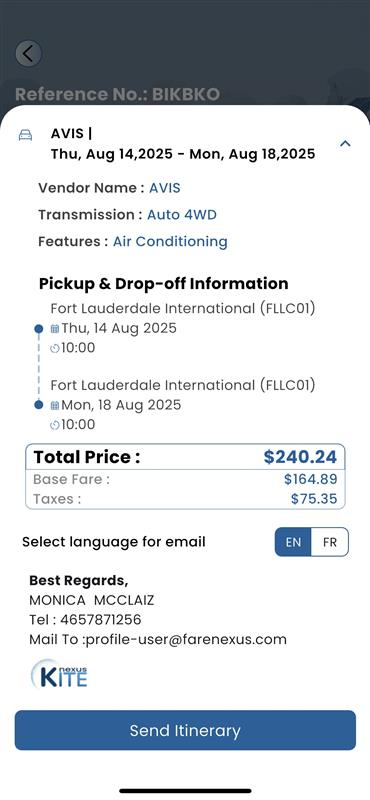Tap the phone number 4657871256

pyautogui.click(x=101, y=620)
